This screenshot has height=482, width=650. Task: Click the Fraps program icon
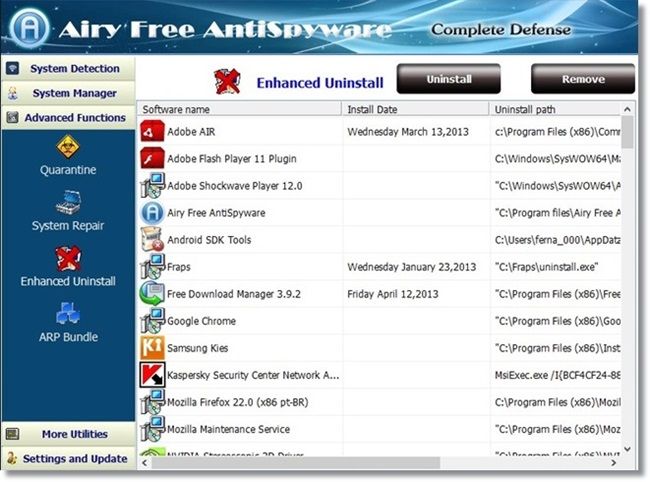coord(152,267)
